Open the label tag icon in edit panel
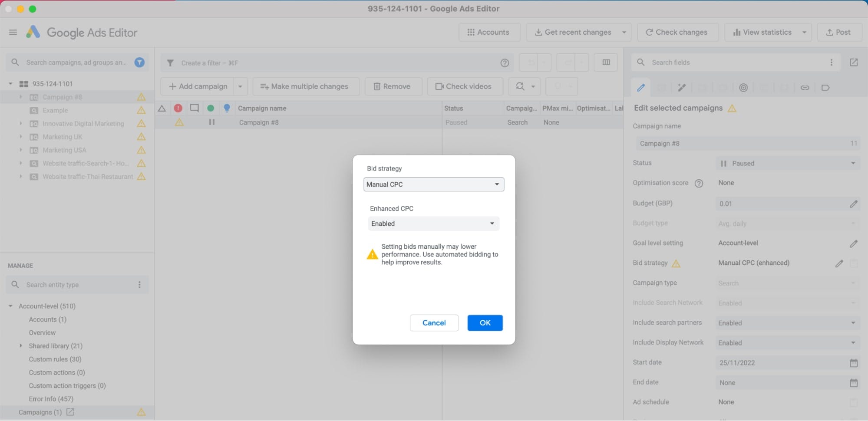The image size is (868, 421). pos(825,87)
